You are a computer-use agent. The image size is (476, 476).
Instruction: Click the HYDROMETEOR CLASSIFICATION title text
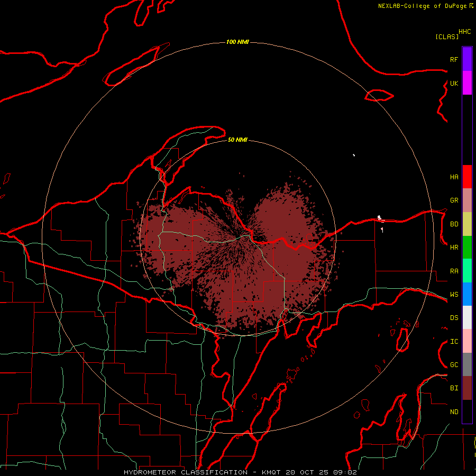[186, 472]
